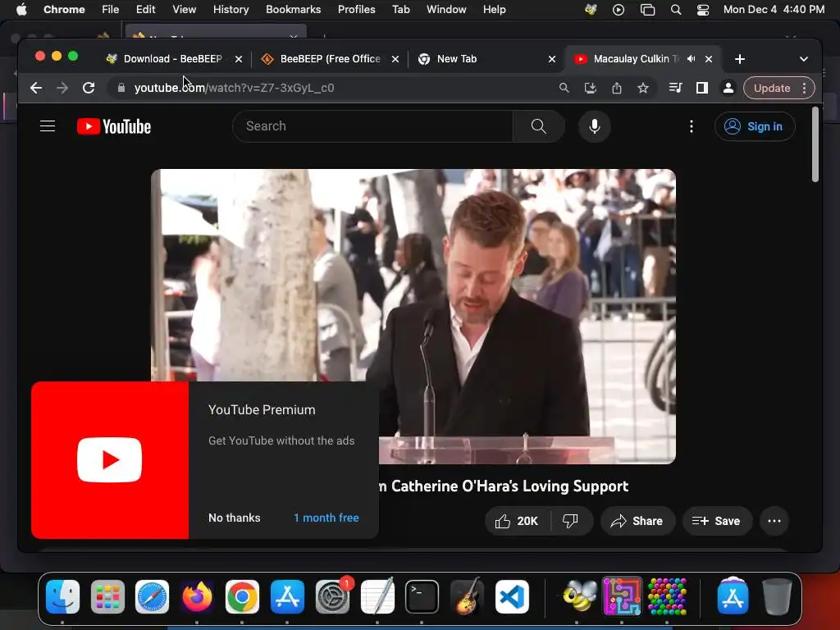Screen dimensions: 840x630
Task: Open the File menu
Action: tap(111, 10)
